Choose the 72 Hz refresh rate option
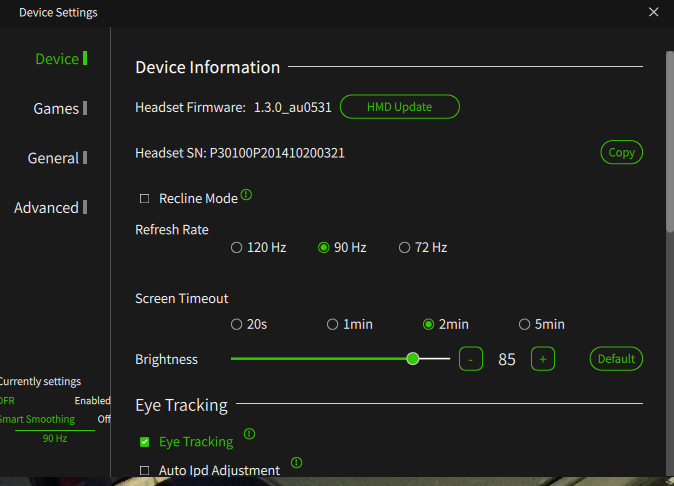The width and height of the screenshot is (674, 486). click(404, 248)
